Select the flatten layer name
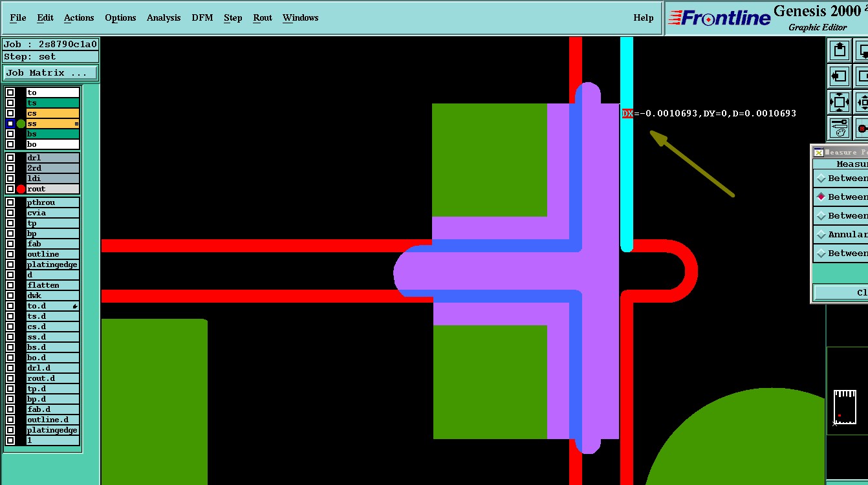 pos(52,285)
